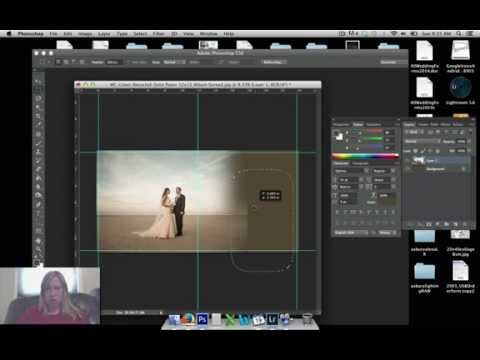
Task: Click the color spectrum ramp
Action: click(x=365, y=156)
